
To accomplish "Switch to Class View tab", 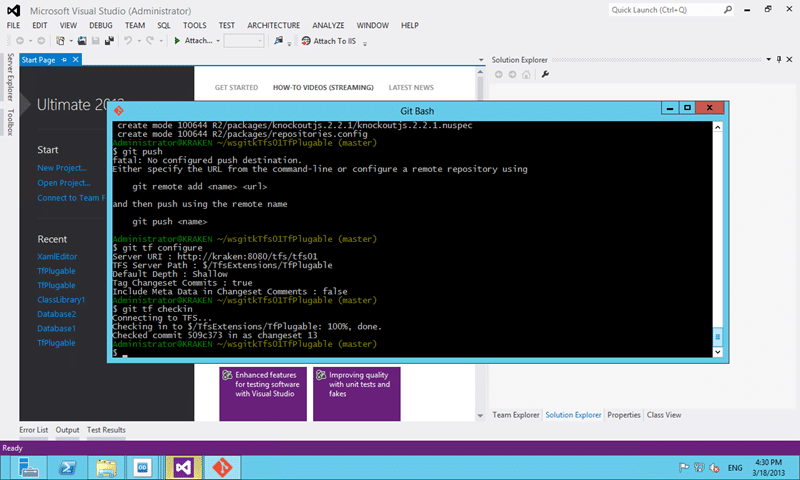I will tap(664, 415).
